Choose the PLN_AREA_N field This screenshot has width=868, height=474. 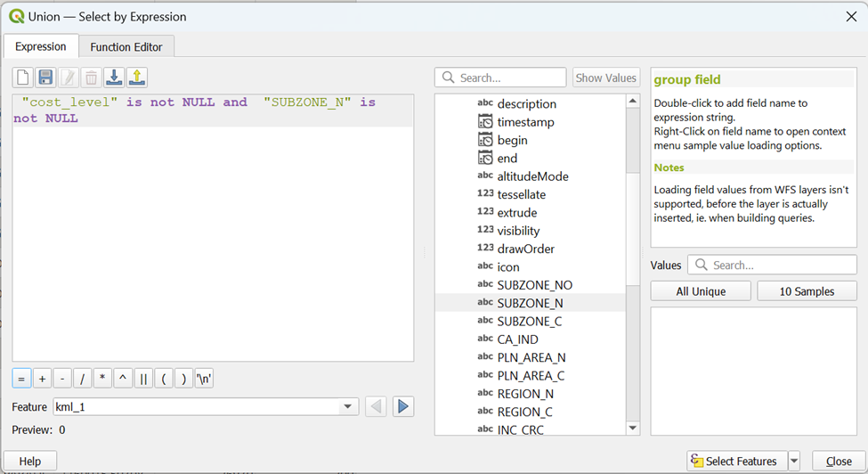(x=531, y=357)
